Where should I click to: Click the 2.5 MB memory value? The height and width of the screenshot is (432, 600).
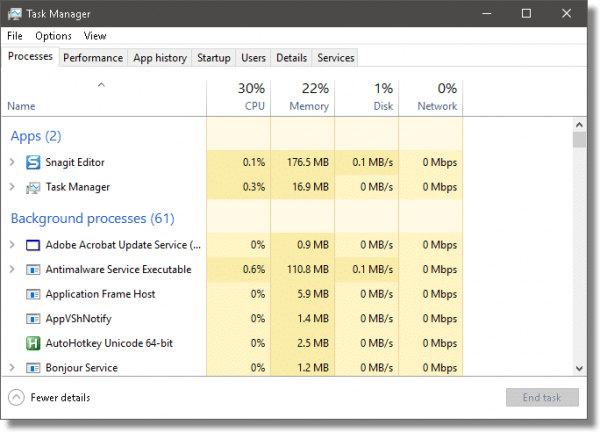[x=313, y=343]
